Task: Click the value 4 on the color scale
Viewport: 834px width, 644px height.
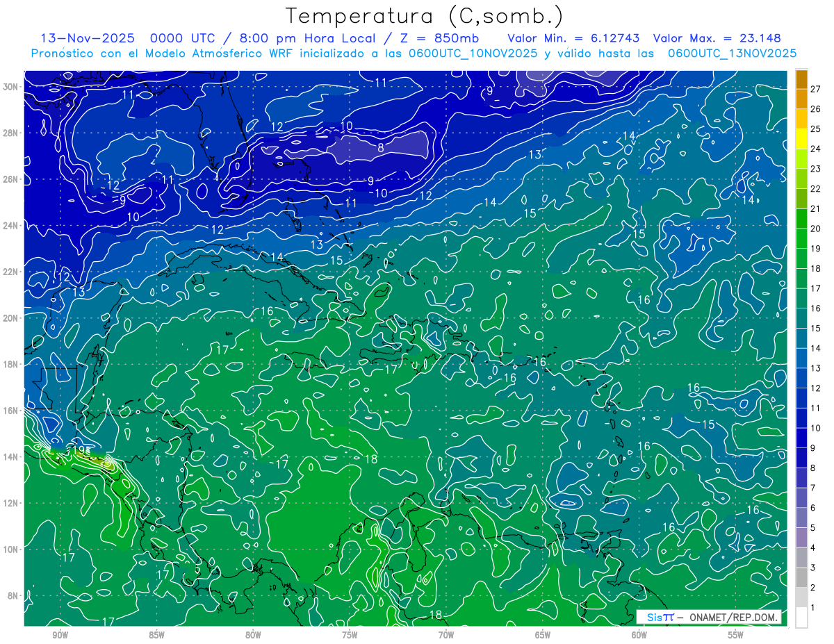Action: [x=813, y=548]
